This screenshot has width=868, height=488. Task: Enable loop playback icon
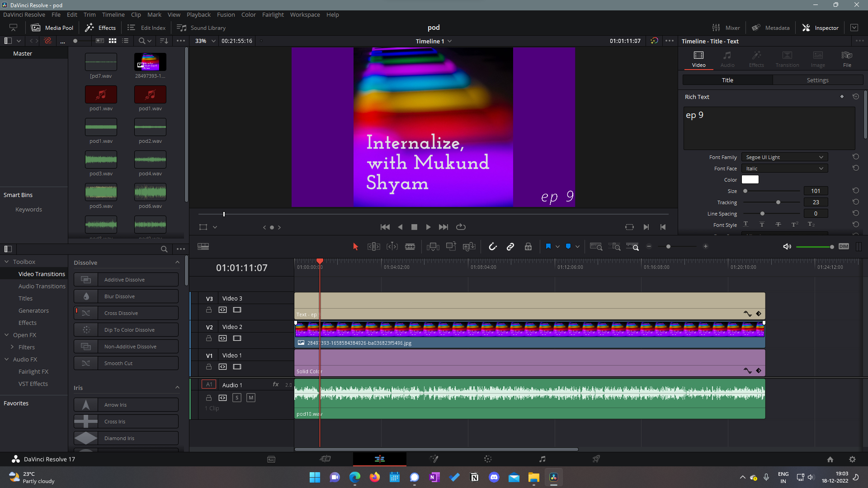[x=461, y=227]
